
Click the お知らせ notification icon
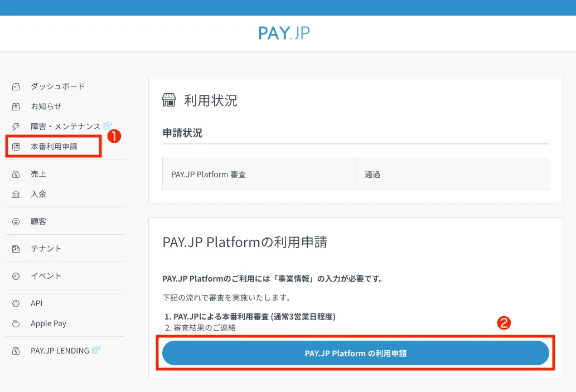coord(16,107)
